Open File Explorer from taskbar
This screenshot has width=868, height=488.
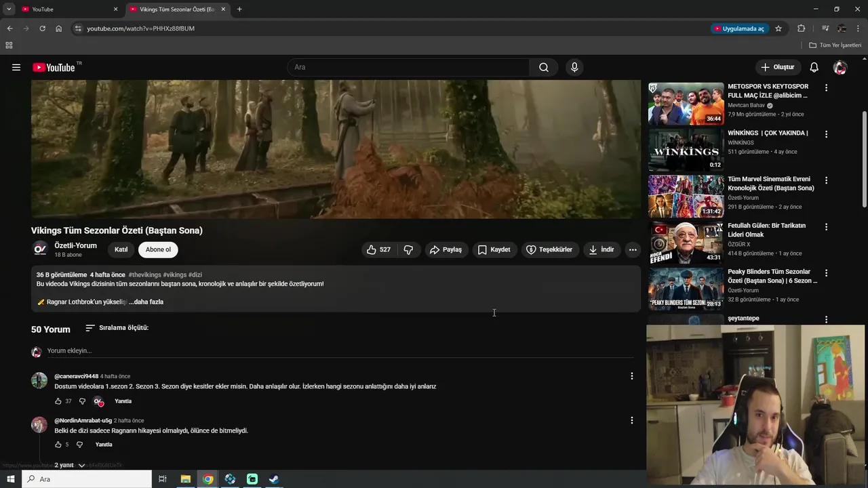(185, 479)
